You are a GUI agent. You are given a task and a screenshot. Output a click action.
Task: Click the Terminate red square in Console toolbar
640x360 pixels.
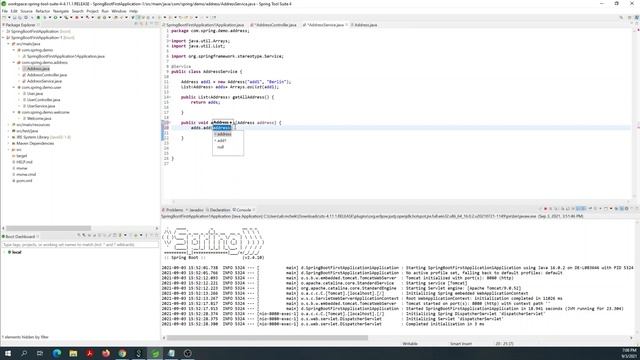tap(545, 209)
